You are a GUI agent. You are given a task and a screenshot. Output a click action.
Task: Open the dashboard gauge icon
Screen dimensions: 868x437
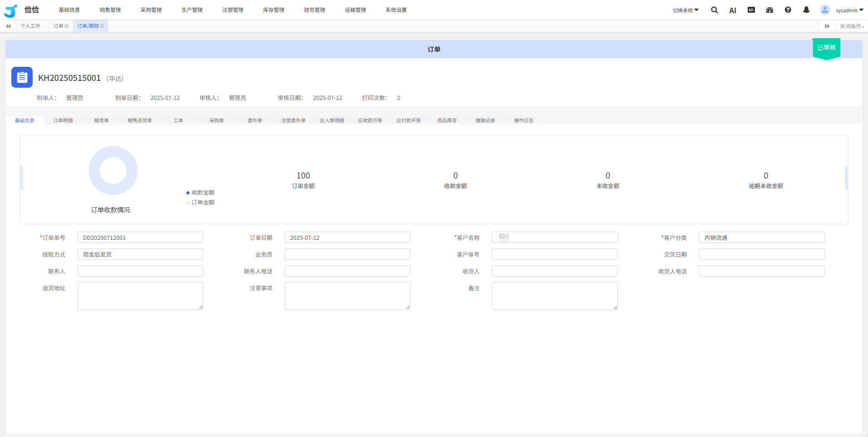(769, 10)
